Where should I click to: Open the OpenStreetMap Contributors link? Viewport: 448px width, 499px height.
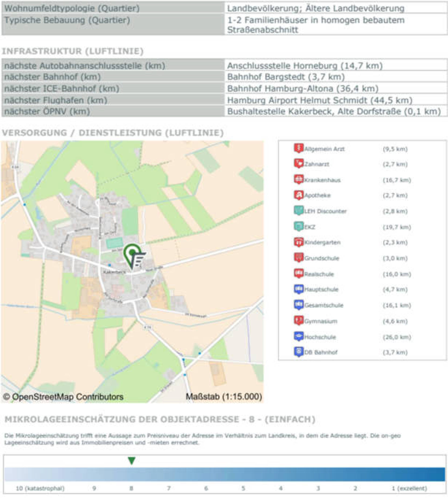(x=63, y=396)
